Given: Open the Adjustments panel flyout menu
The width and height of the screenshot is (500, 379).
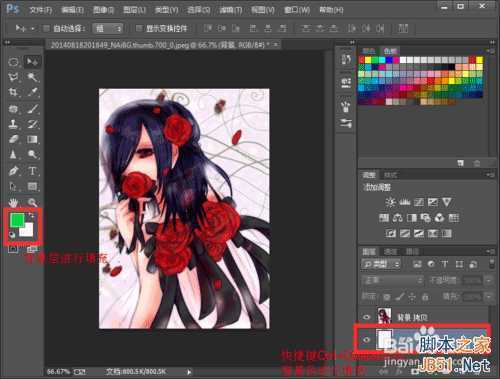Looking at the screenshot, I should pos(491,175).
